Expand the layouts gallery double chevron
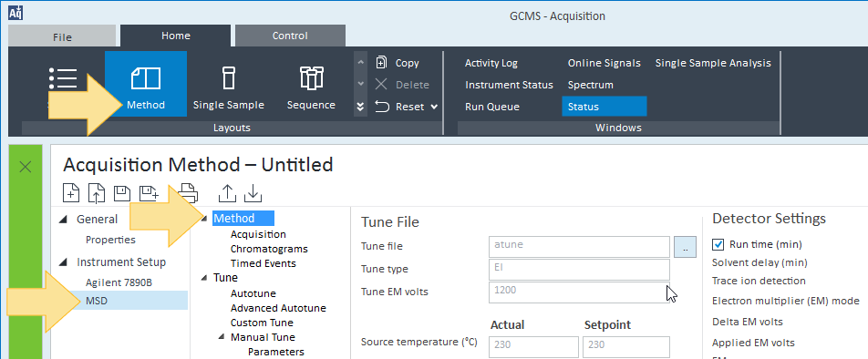868x359 pixels. [x=360, y=107]
